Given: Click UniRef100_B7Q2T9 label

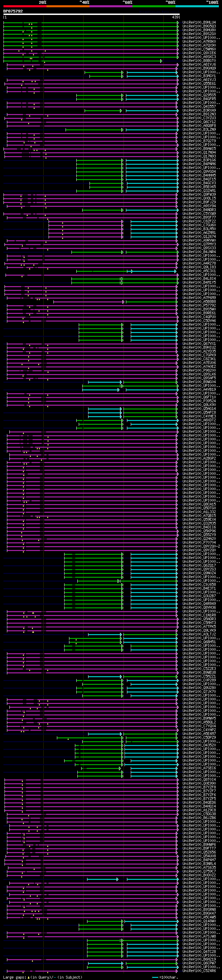Looking at the screenshot, I should pyautogui.click(x=199, y=141).
